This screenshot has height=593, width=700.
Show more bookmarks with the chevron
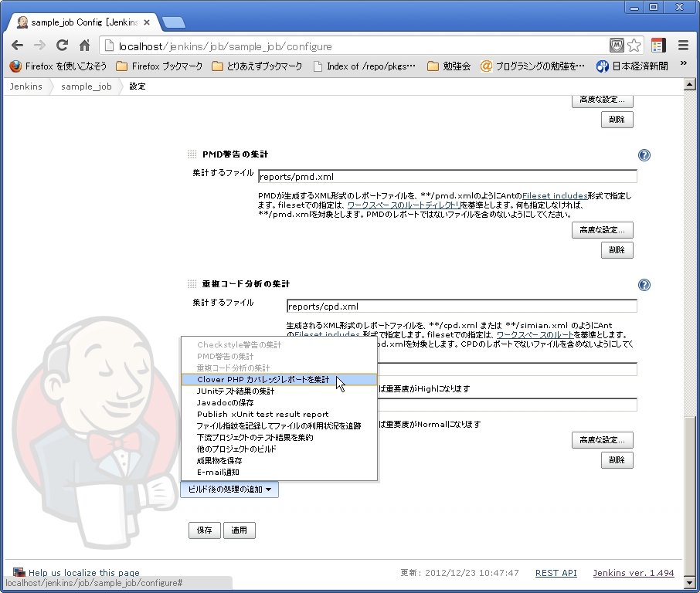[x=684, y=64]
